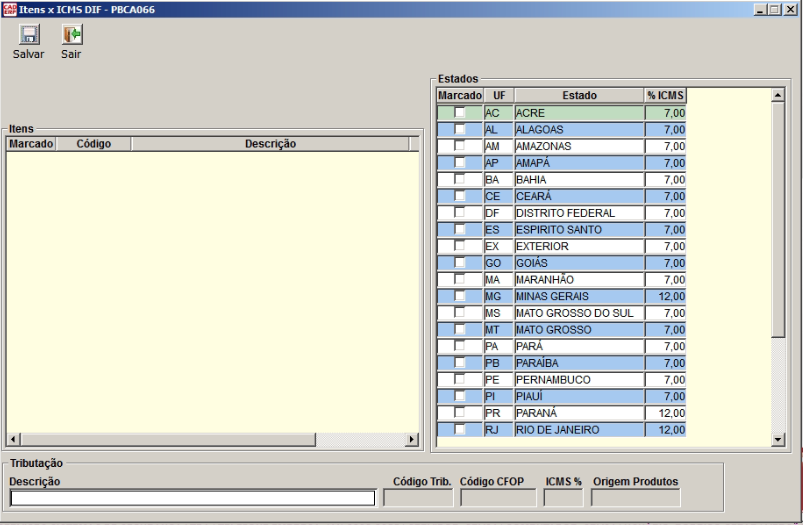Check the EXTERIOR row checkbox
The width and height of the screenshot is (803, 525).
tap(459, 245)
